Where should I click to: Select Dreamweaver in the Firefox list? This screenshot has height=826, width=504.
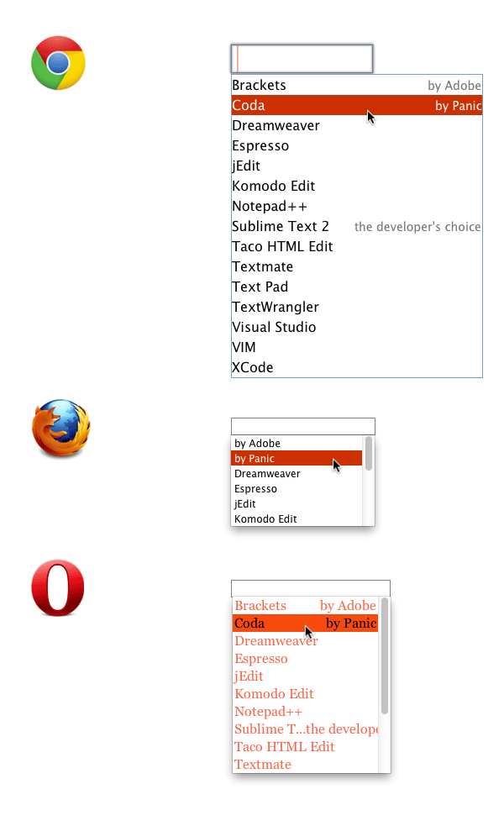pos(297,474)
